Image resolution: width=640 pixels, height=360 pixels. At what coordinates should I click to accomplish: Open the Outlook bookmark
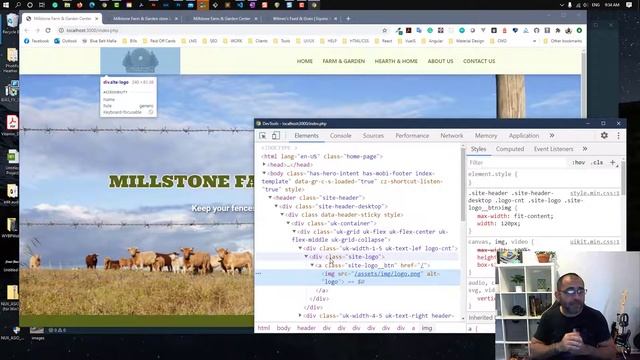(66, 41)
